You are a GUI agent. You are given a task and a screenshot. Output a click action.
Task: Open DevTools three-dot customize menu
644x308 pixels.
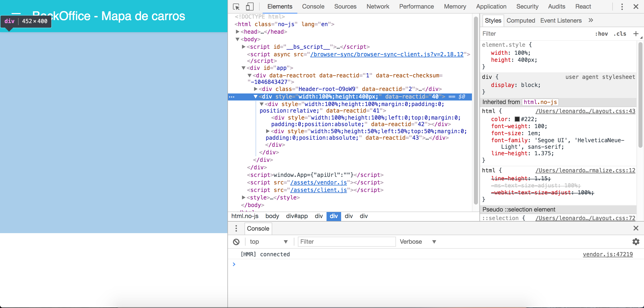[x=622, y=7]
